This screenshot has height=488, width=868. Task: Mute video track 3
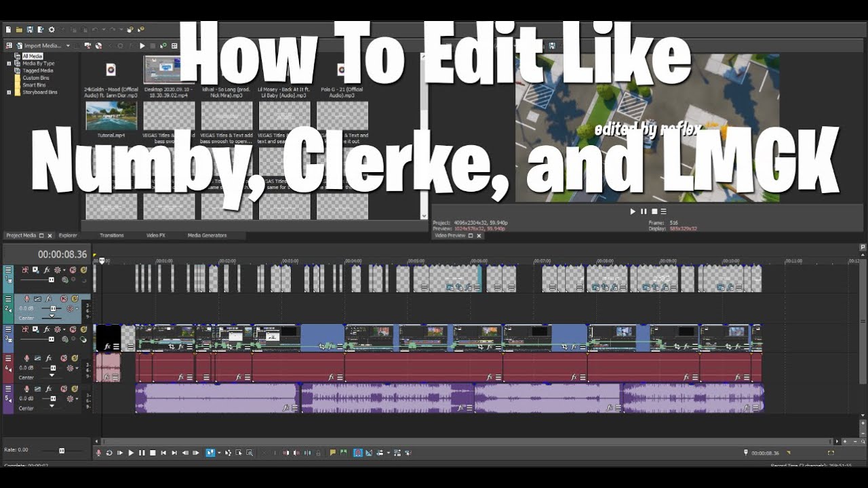[x=73, y=329]
